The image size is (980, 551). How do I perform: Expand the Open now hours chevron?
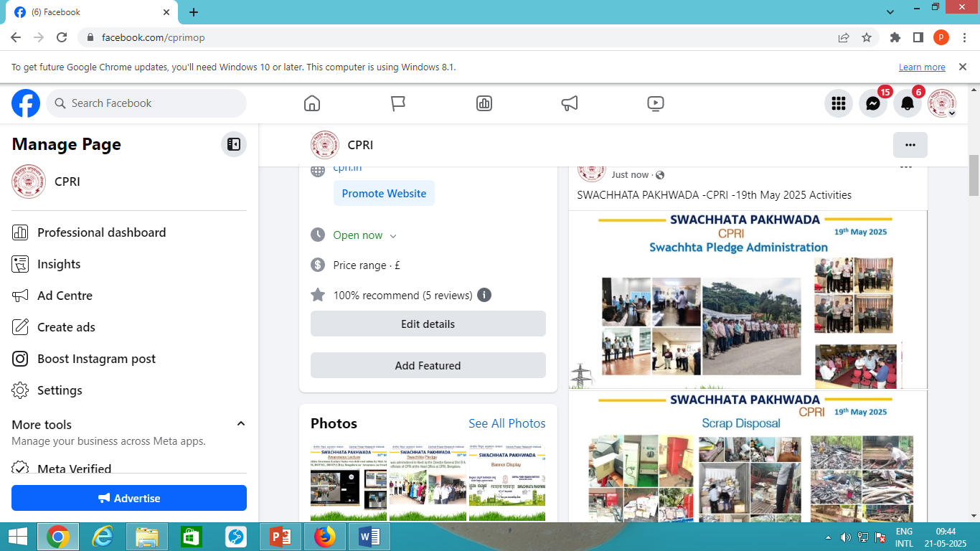(393, 236)
